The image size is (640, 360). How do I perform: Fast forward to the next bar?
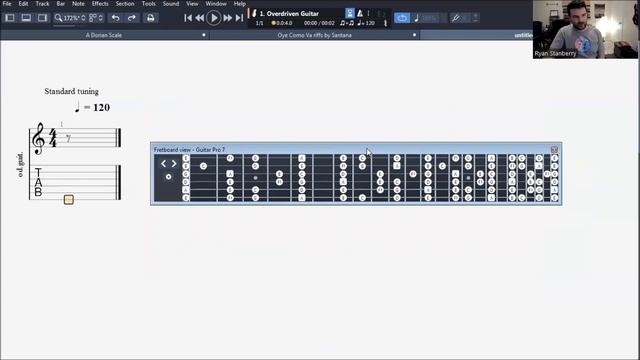[x=228, y=18]
